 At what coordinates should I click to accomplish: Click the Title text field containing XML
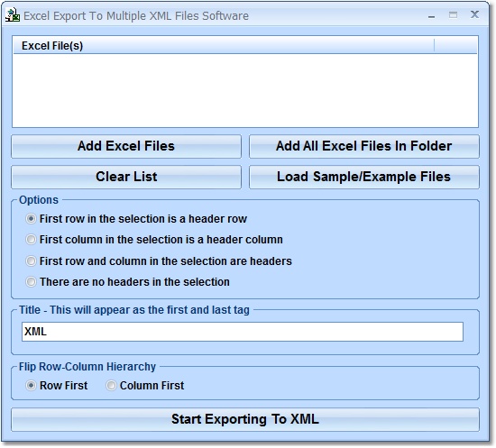(243, 332)
